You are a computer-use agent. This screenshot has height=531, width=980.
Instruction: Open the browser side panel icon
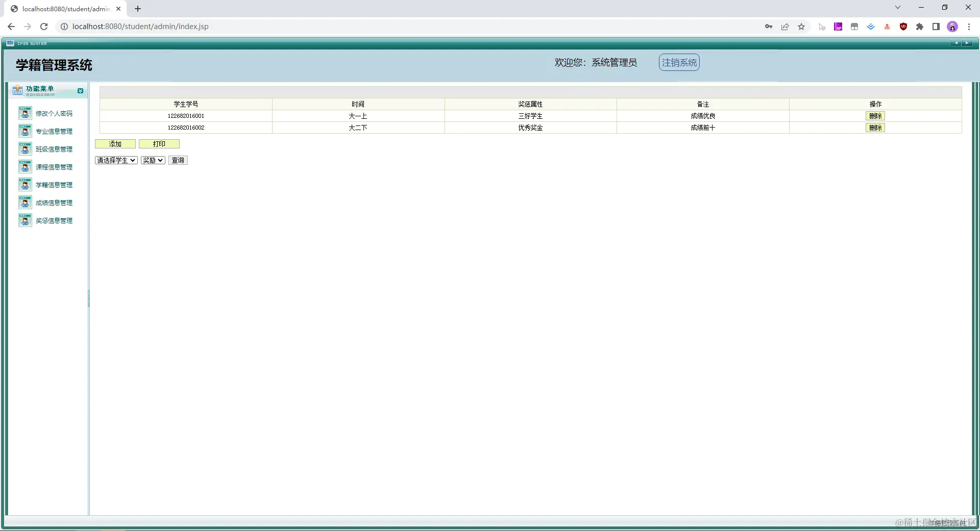coord(936,27)
